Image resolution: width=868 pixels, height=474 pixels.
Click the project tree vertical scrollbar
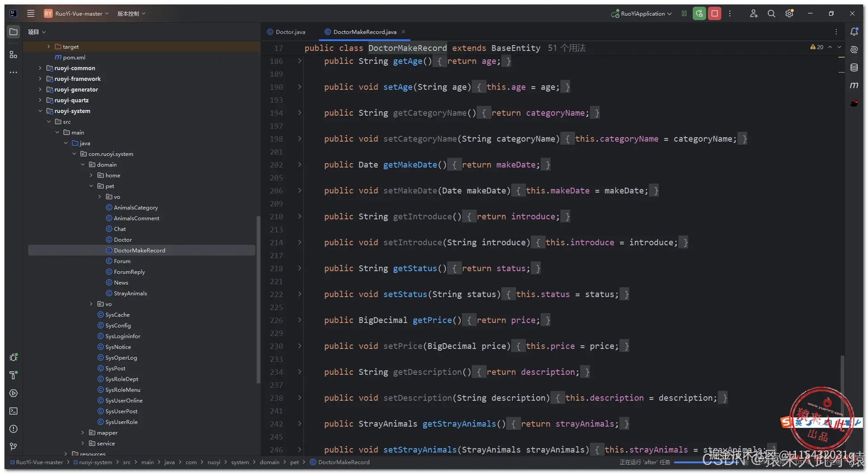point(258,299)
